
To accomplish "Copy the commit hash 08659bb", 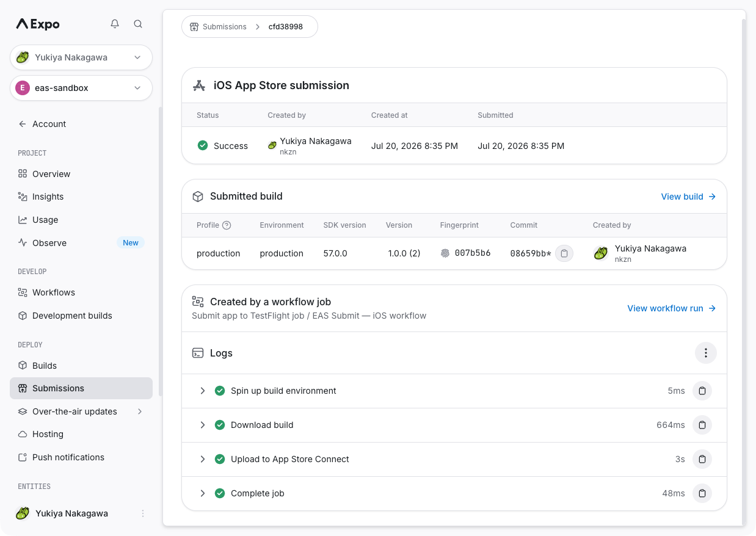I will [x=564, y=253].
